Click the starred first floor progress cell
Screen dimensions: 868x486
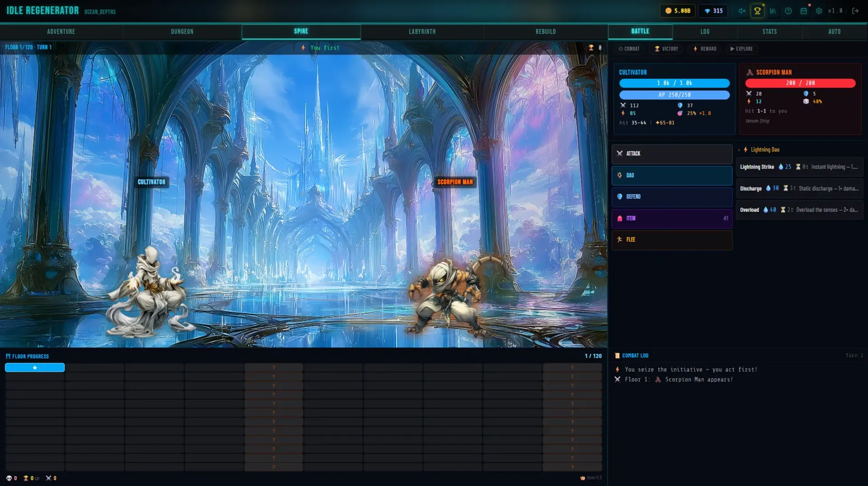click(x=35, y=368)
